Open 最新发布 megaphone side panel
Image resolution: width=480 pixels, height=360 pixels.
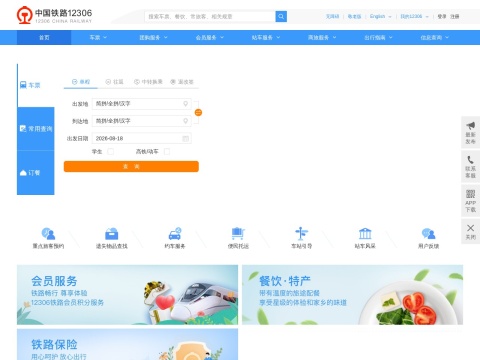pos(470,133)
